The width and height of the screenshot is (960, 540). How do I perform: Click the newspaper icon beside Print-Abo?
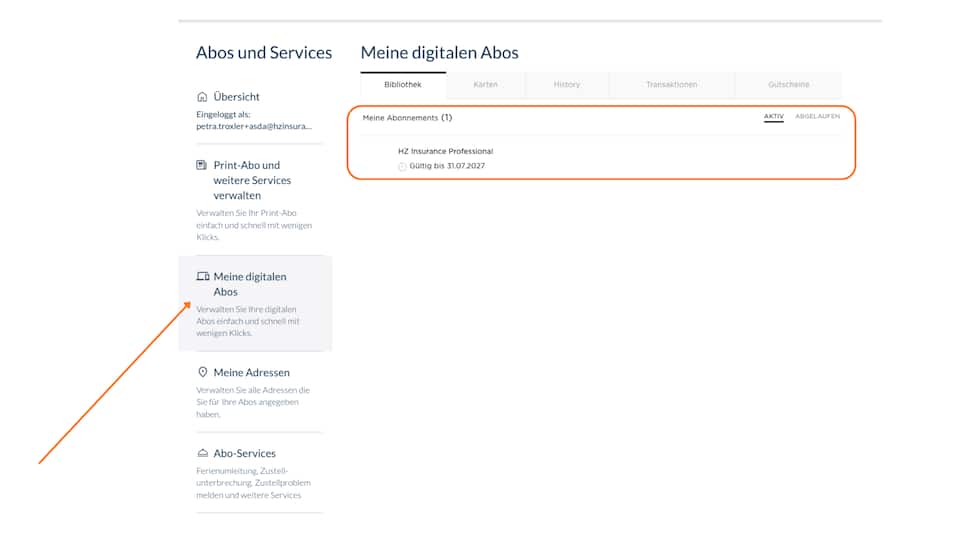click(201, 165)
